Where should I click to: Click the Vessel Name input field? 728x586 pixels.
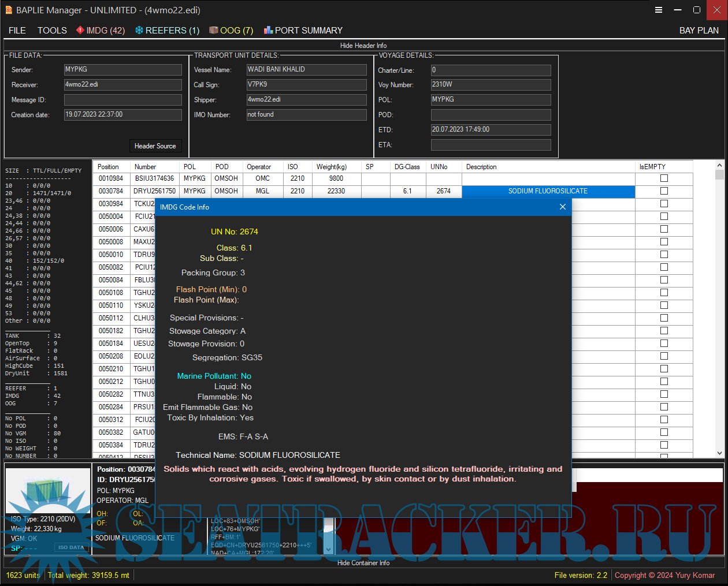[x=306, y=70]
